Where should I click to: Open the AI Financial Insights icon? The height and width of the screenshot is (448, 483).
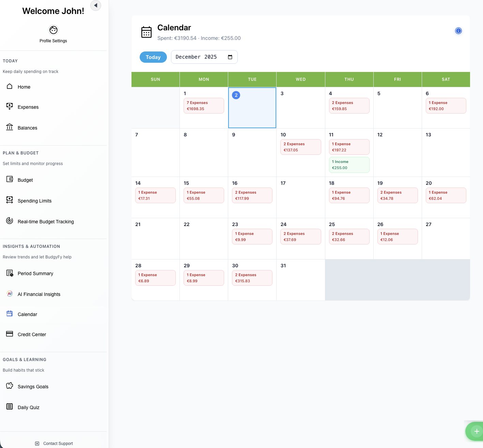[9, 293]
